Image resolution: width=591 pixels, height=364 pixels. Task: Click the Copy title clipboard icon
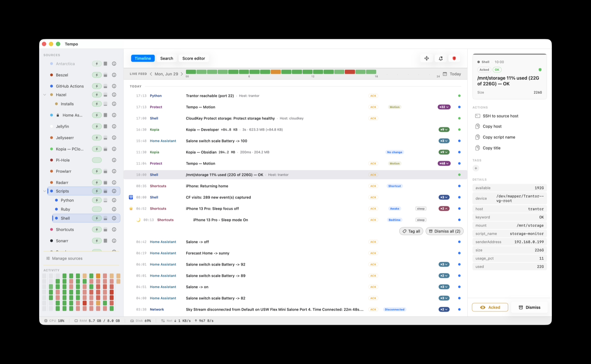(478, 148)
